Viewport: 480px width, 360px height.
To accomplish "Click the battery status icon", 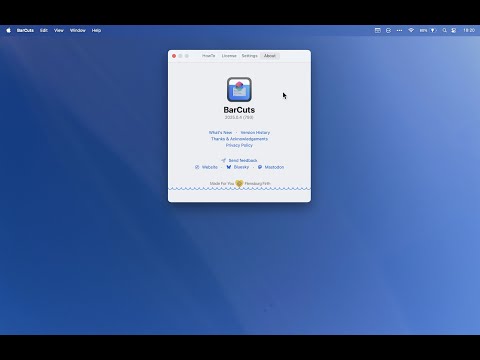I will tap(432, 30).
